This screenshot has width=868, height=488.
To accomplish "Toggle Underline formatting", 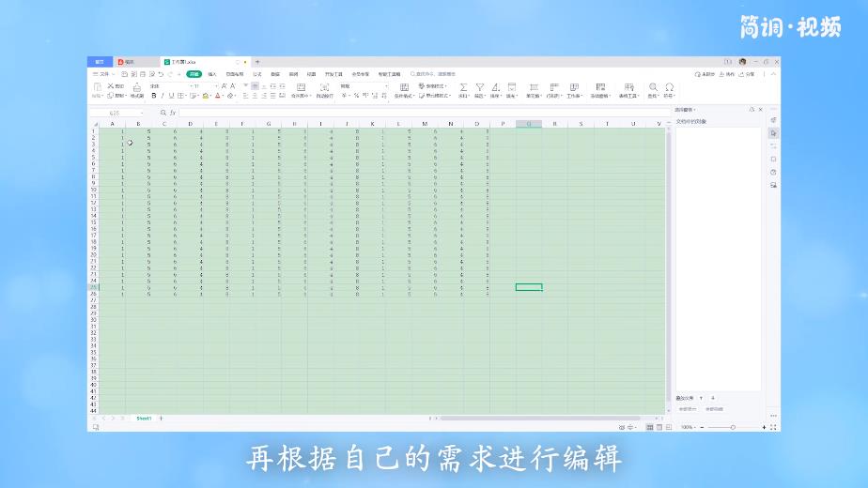I will pyautogui.click(x=170, y=96).
